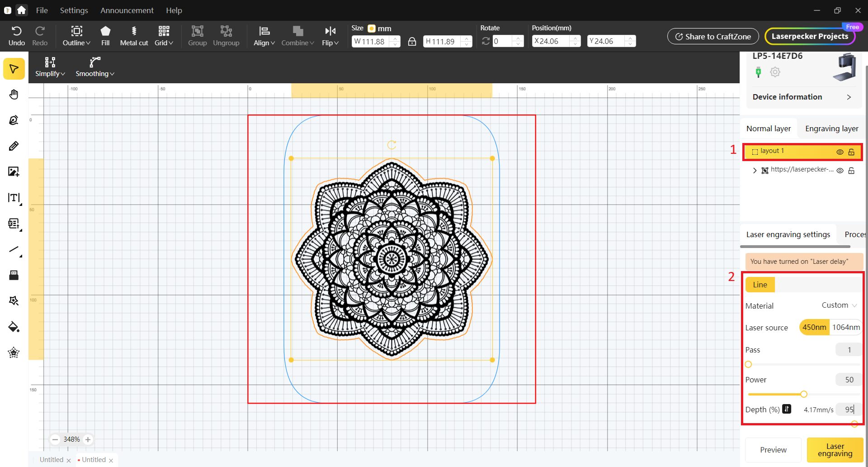
Task: Close the first Untitled tab
Action: (69, 460)
